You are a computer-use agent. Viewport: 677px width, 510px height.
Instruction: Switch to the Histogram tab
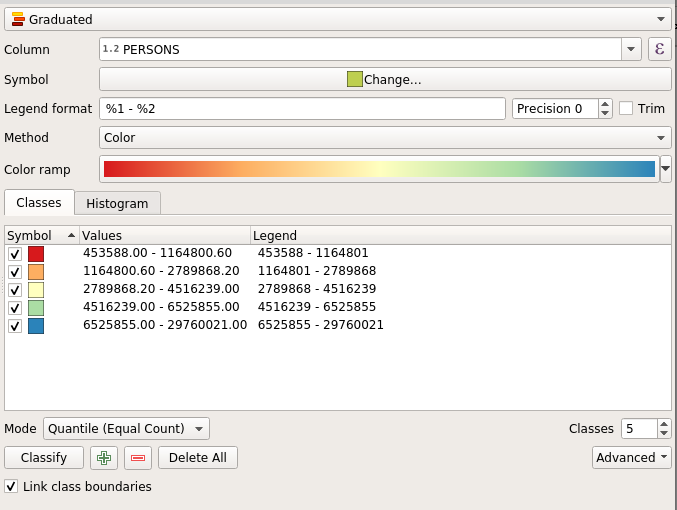pyautogui.click(x=117, y=203)
